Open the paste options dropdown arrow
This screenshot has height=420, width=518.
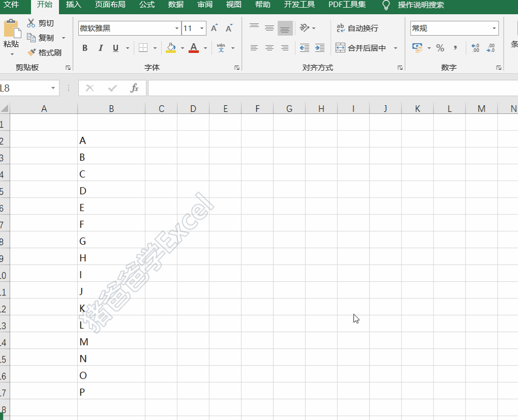pyautogui.click(x=12, y=54)
